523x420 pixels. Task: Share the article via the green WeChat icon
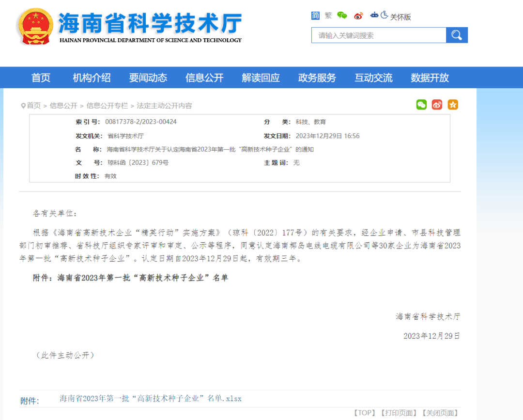coord(421,105)
